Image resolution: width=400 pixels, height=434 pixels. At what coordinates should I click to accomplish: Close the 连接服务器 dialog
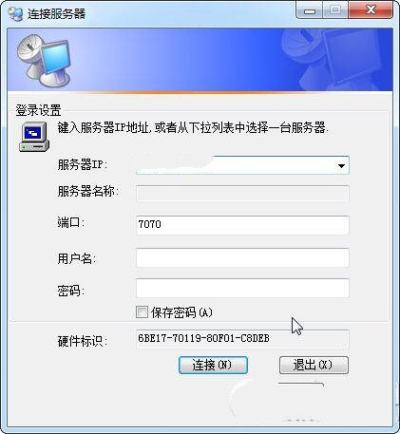[x=371, y=11]
